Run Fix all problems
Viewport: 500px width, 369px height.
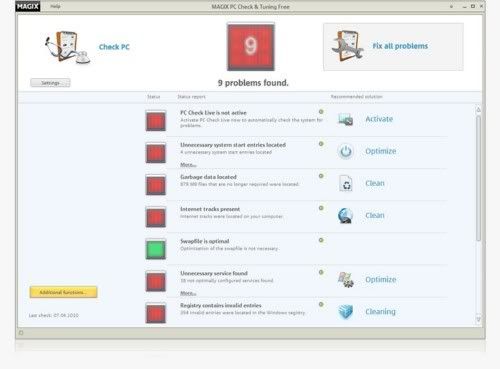(400, 46)
